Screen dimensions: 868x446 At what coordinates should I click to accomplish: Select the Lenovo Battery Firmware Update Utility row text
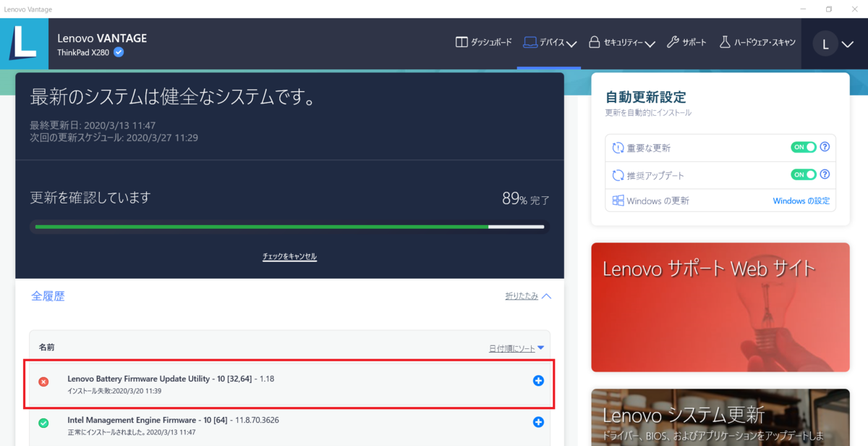171,378
